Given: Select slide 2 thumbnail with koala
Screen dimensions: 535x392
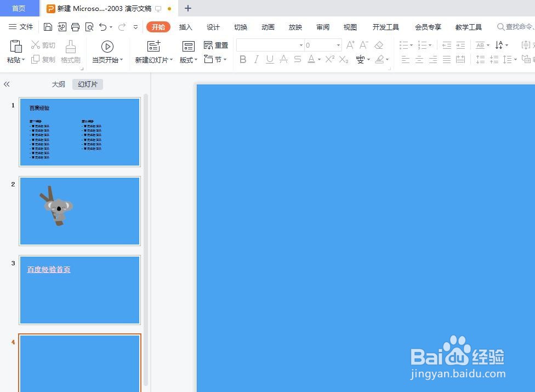Looking at the screenshot, I should (x=80, y=211).
